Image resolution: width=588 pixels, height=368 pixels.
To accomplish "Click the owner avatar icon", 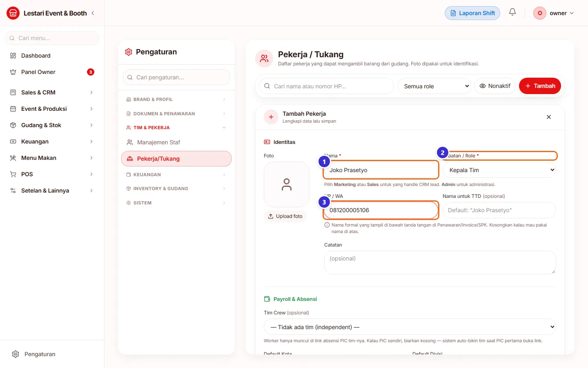I will click(x=540, y=13).
